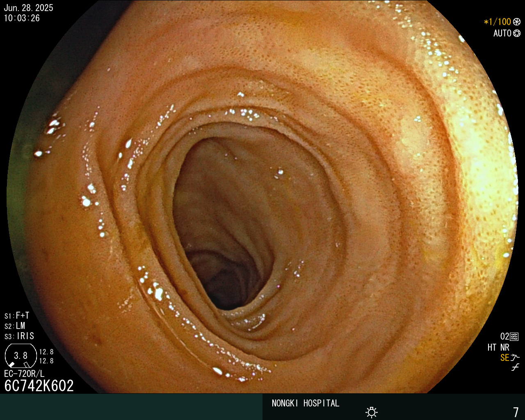Click the shutter speed icon beside 1/100
This screenshot has height=420, width=525.
tap(517, 22)
